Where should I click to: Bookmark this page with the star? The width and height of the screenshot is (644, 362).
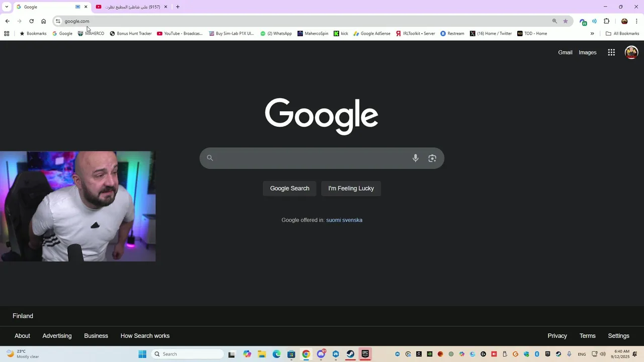(x=566, y=21)
